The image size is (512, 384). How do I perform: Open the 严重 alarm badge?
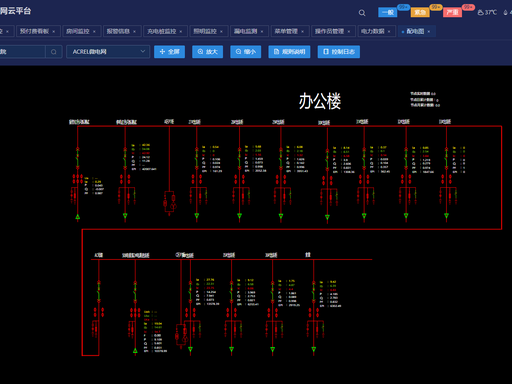(452, 12)
